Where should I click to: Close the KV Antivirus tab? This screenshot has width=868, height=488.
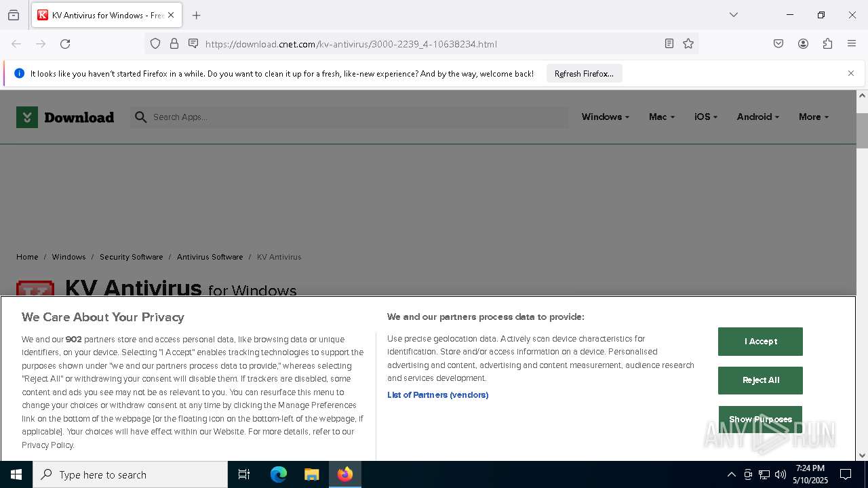[x=171, y=15]
